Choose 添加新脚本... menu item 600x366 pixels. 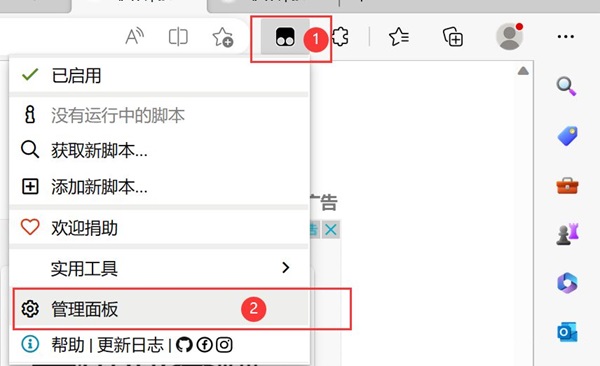[x=158, y=187]
